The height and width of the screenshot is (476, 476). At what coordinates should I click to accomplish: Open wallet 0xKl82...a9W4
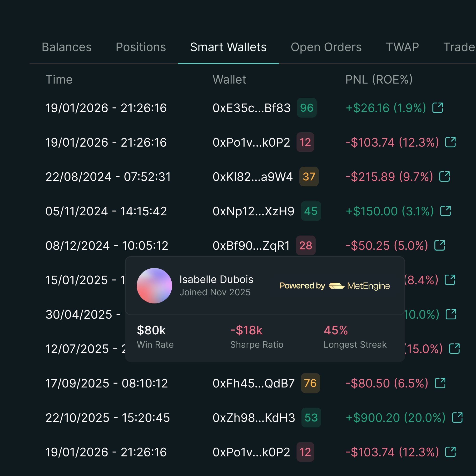pyautogui.click(x=253, y=177)
